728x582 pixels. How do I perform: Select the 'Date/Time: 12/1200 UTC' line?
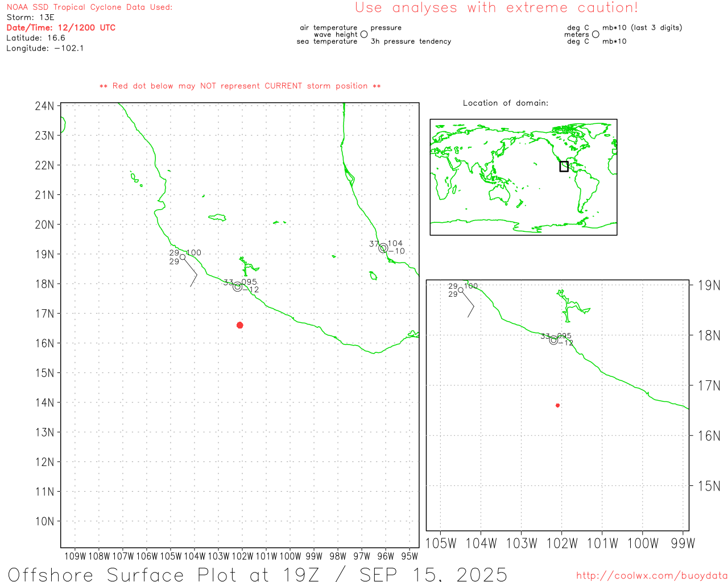(x=61, y=27)
